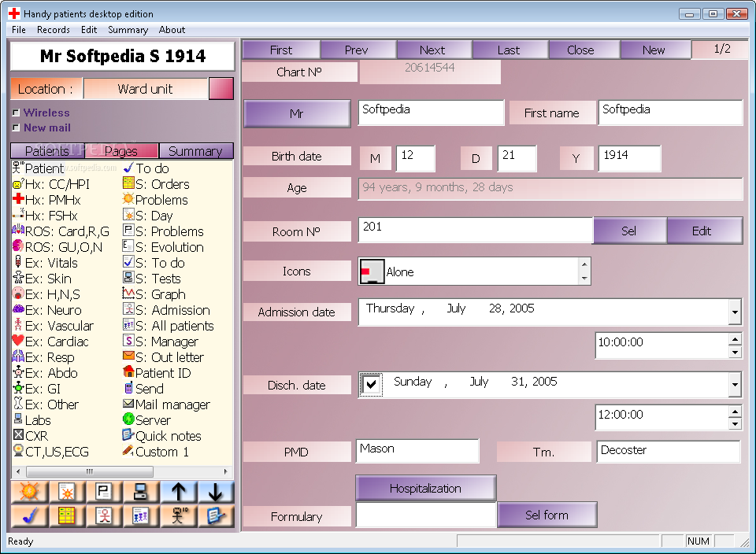Open the Ex: Resp lungs page
756x554 pixels.
pyautogui.click(x=43, y=357)
